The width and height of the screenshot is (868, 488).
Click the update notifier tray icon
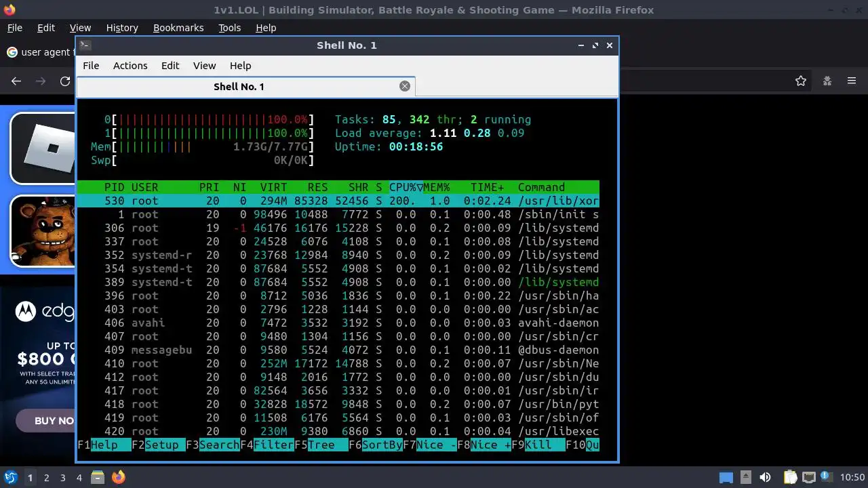tap(827, 477)
